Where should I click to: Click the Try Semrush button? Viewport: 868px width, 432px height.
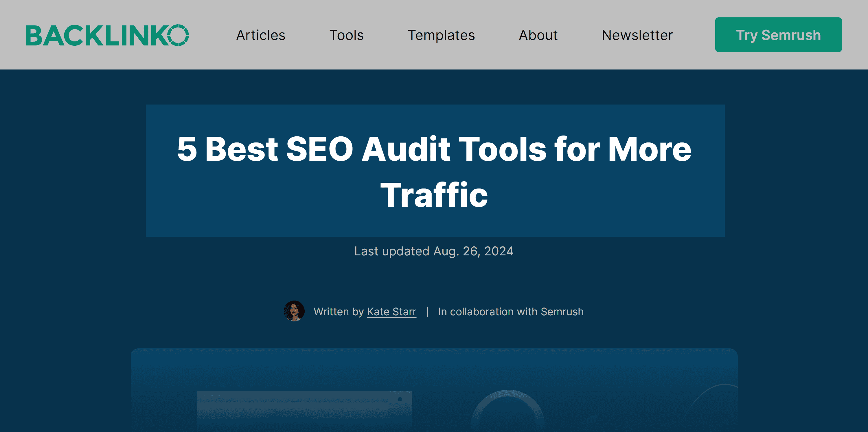(x=778, y=35)
